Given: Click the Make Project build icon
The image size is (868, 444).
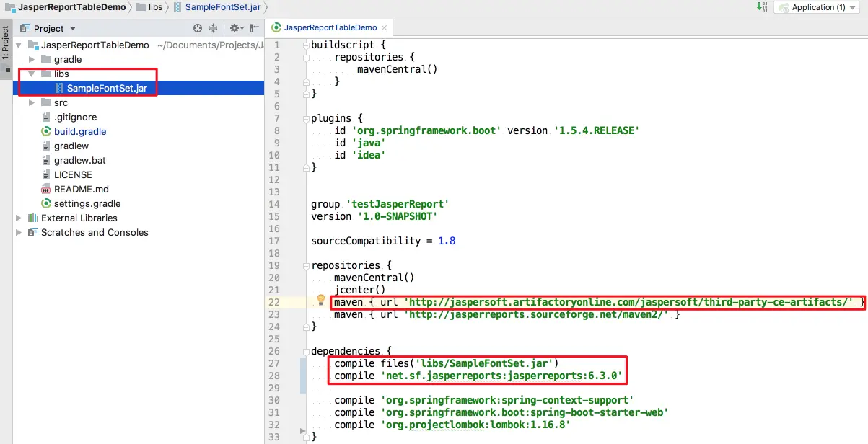Looking at the screenshot, I should (x=763, y=7).
